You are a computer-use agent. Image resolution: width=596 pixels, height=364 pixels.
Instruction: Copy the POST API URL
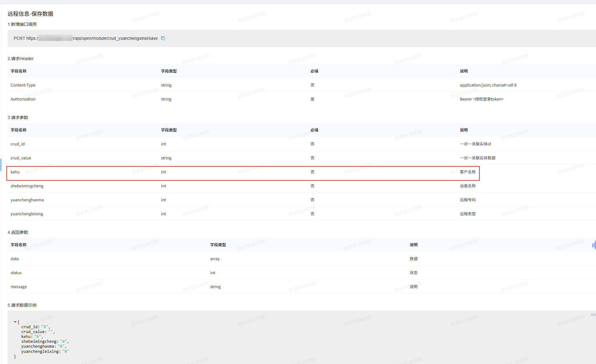click(x=163, y=38)
